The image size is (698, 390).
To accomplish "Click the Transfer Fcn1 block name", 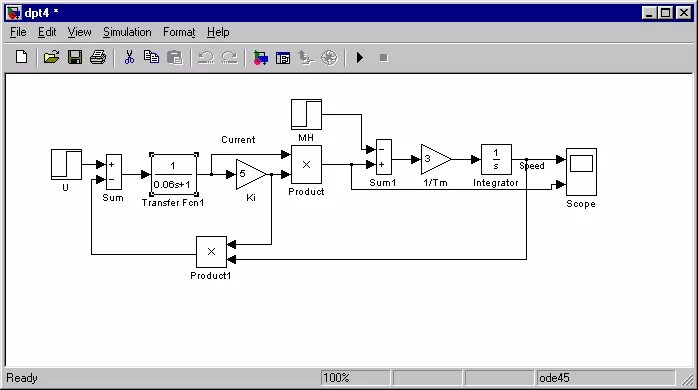I will click(x=173, y=203).
